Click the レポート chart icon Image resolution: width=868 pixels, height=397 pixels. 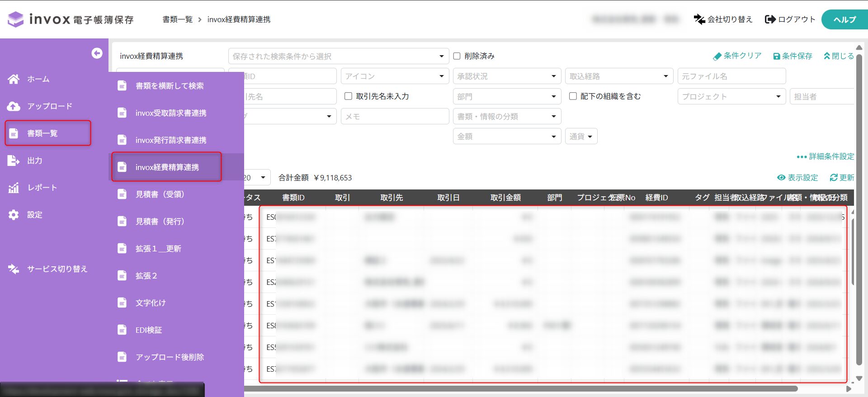click(x=14, y=188)
